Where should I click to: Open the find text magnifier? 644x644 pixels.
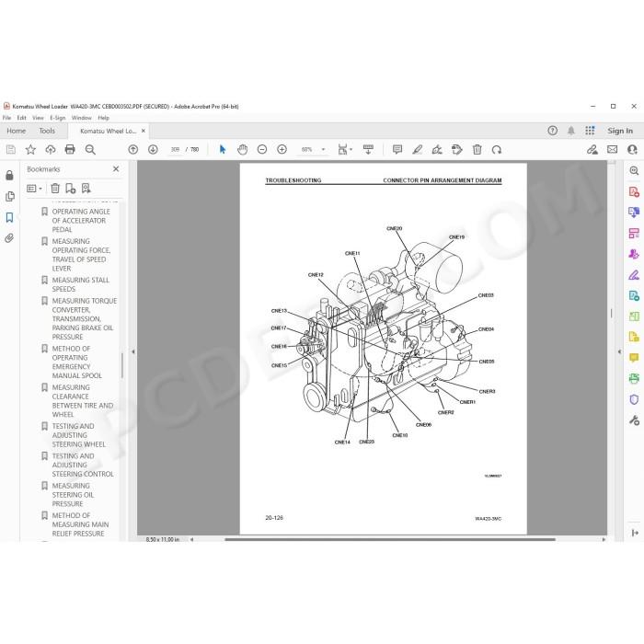(x=90, y=149)
